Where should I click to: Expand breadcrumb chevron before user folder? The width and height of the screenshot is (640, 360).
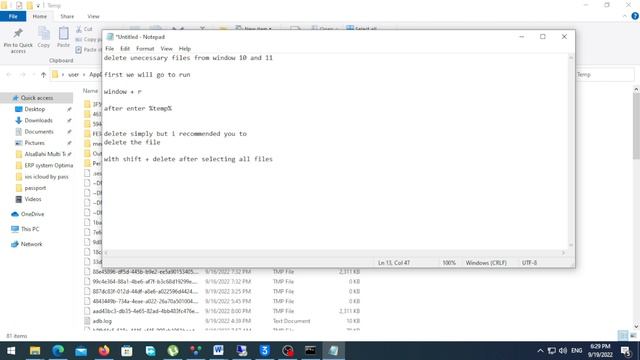coord(62,75)
